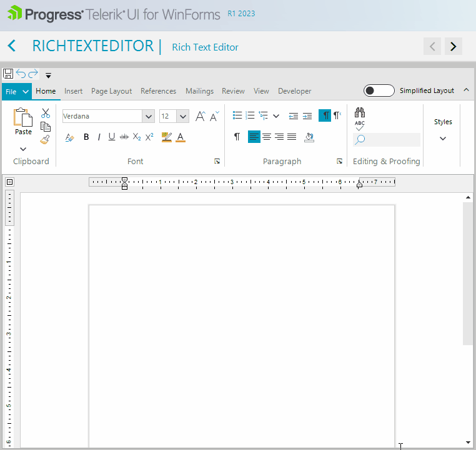
Task: Open the font size 12 dropdown
Action: (183, 117)
